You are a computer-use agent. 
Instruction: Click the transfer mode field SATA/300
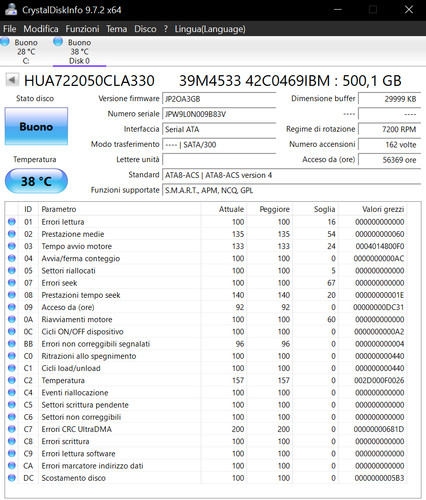(x=219, y=144)
